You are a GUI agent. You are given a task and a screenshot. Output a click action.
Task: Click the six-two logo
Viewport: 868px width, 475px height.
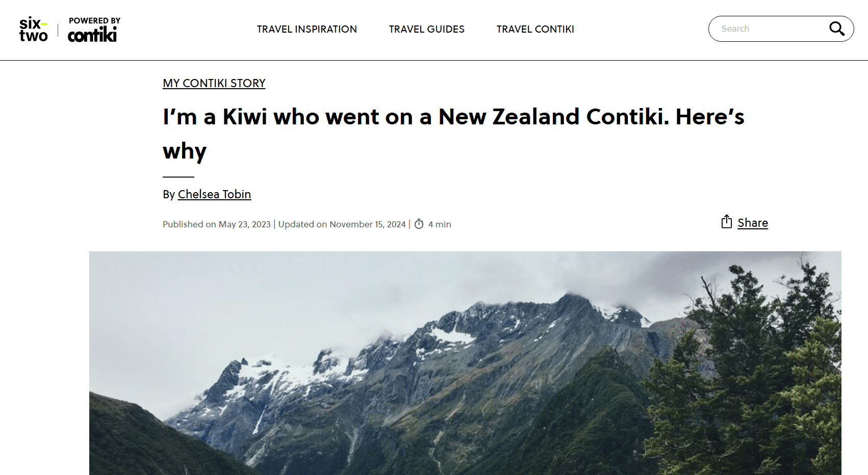[x=33, y=30]
